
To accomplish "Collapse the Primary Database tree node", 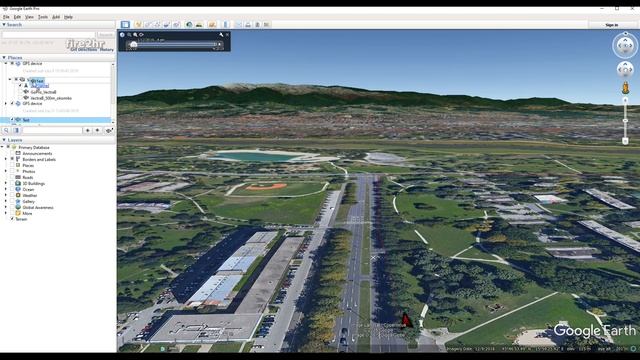I will 2,147.
